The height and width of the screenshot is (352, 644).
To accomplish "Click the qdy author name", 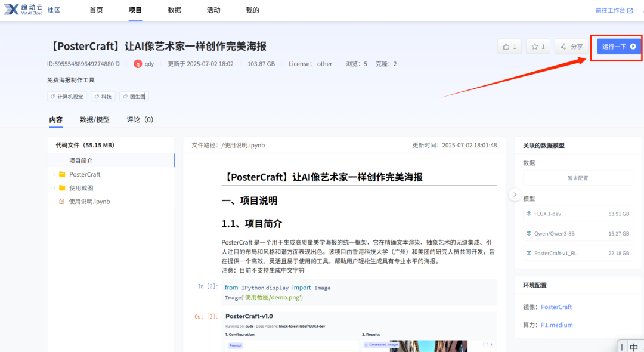I will click(x=149, y=64).
